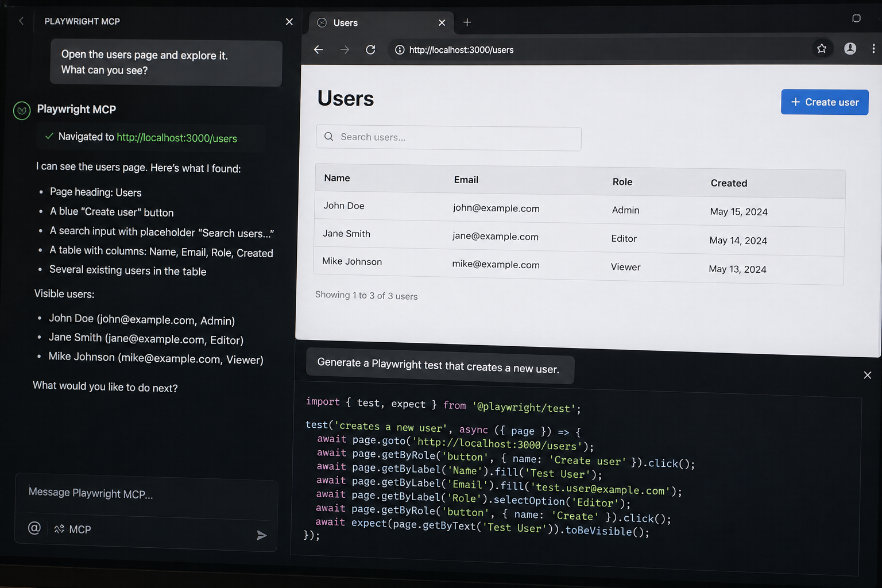Click the selectOption('Editor') code line

pyautogui.click(x=474, y=500)
